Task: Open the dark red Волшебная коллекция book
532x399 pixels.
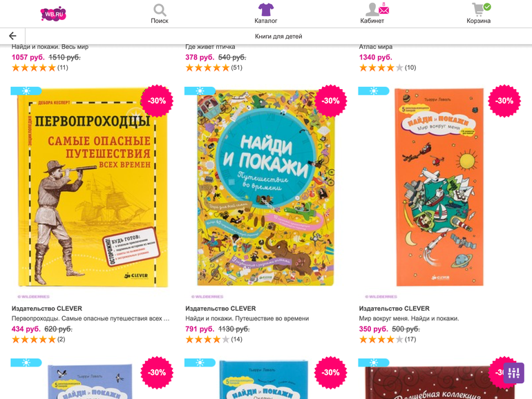Action: [x=439, y=382]
